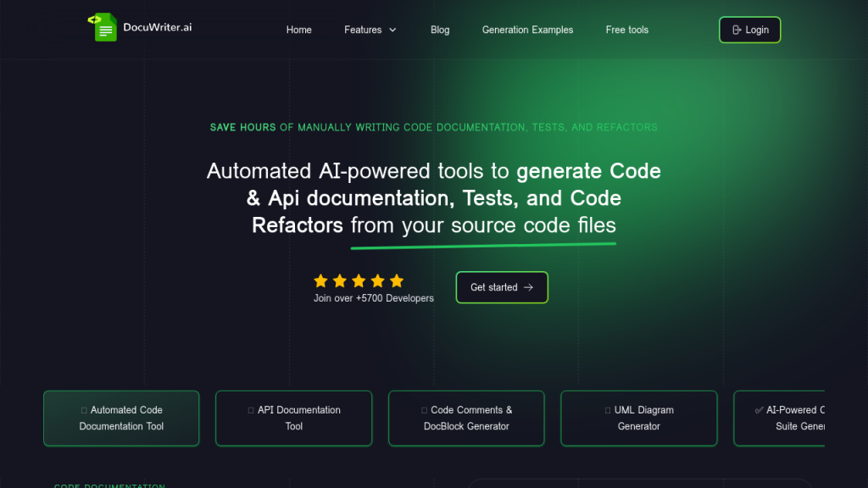
Task: Open the Features menu in navigation
Action: coord(364,30)
